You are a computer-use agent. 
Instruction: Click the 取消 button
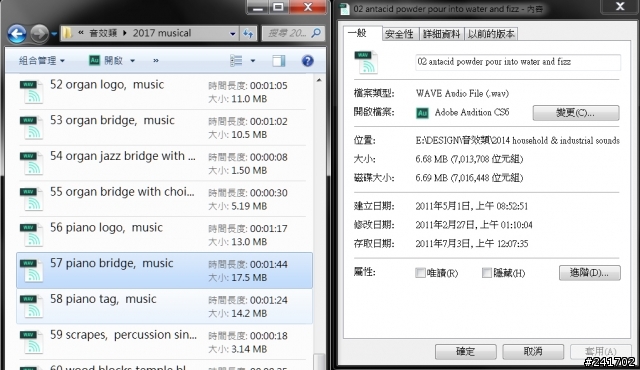pyautogui.click(x=533, y=352)
